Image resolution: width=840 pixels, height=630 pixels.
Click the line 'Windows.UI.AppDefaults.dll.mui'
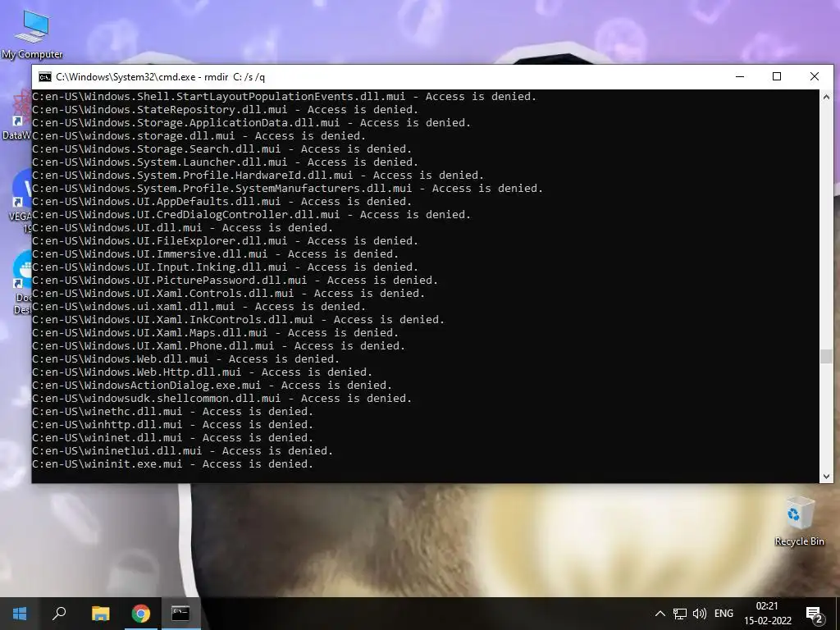coord(221,202)
